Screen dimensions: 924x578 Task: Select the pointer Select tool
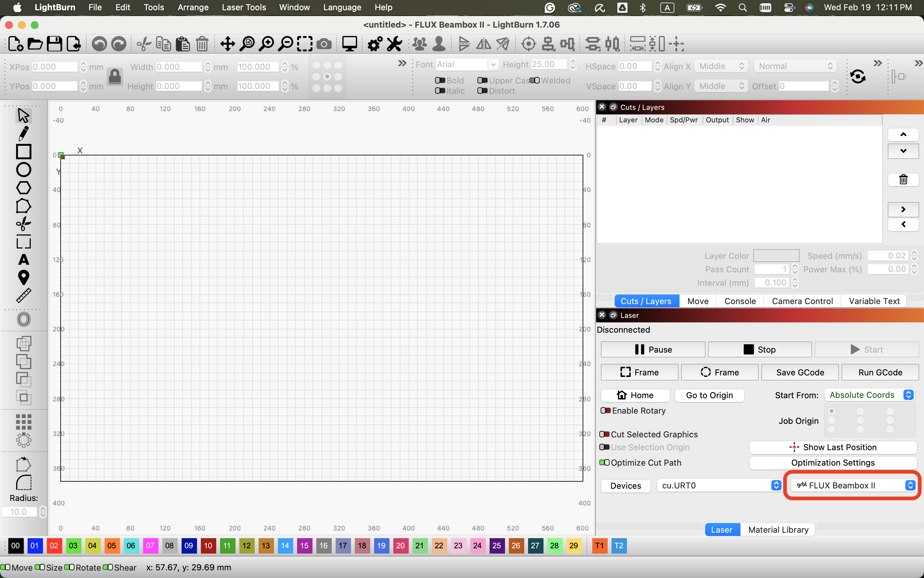point(23,115)
